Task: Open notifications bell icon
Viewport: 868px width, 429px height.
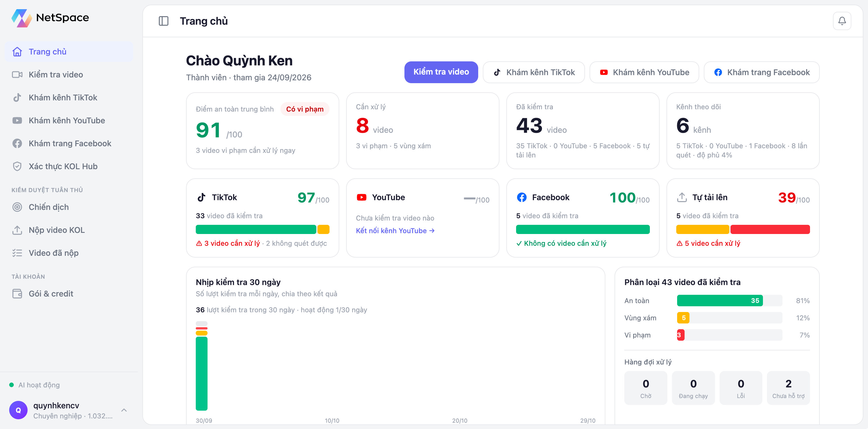Action: (x=842, y=21)
